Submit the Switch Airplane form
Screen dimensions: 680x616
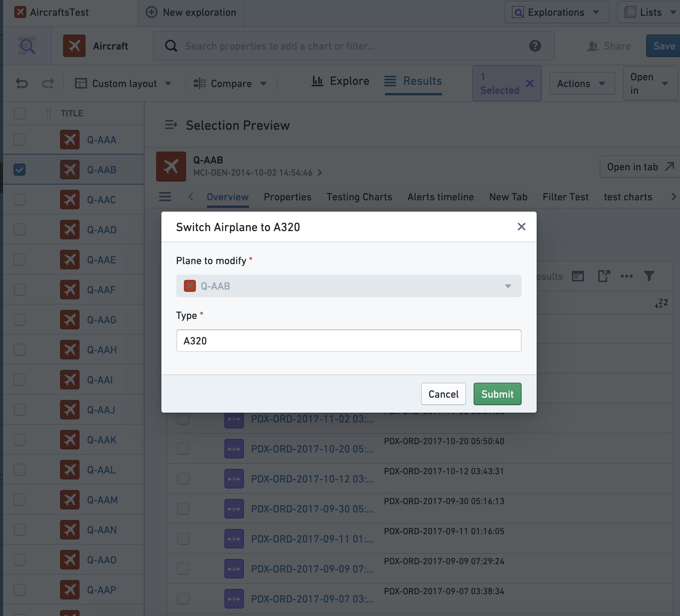[x=497, y=394]
